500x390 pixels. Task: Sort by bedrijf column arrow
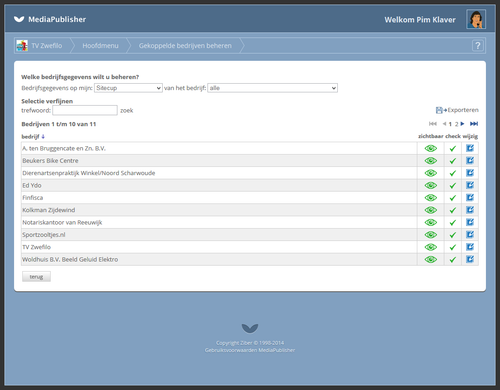tap(43, 137)
